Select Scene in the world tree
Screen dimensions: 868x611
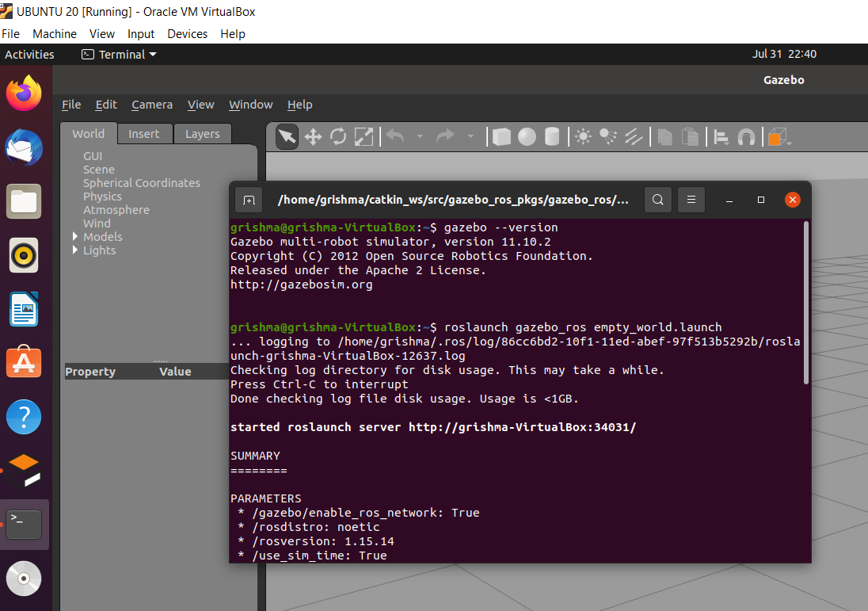click(98, 170)
